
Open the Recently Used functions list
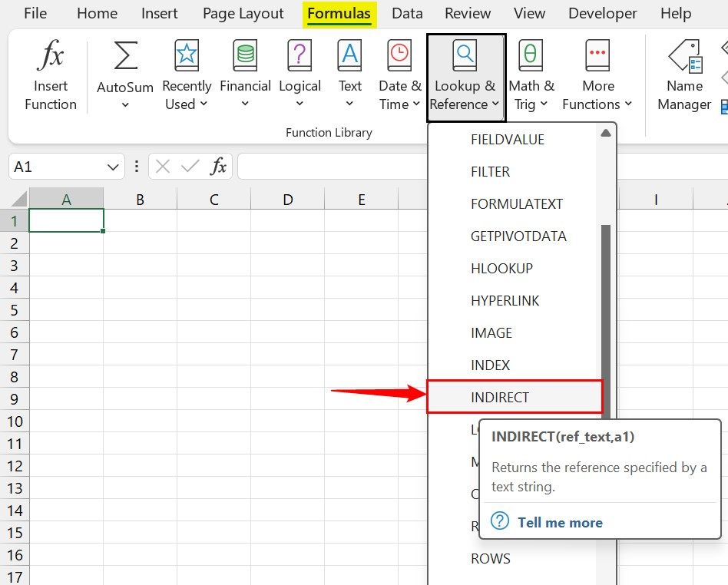click(x=186, y=74)
